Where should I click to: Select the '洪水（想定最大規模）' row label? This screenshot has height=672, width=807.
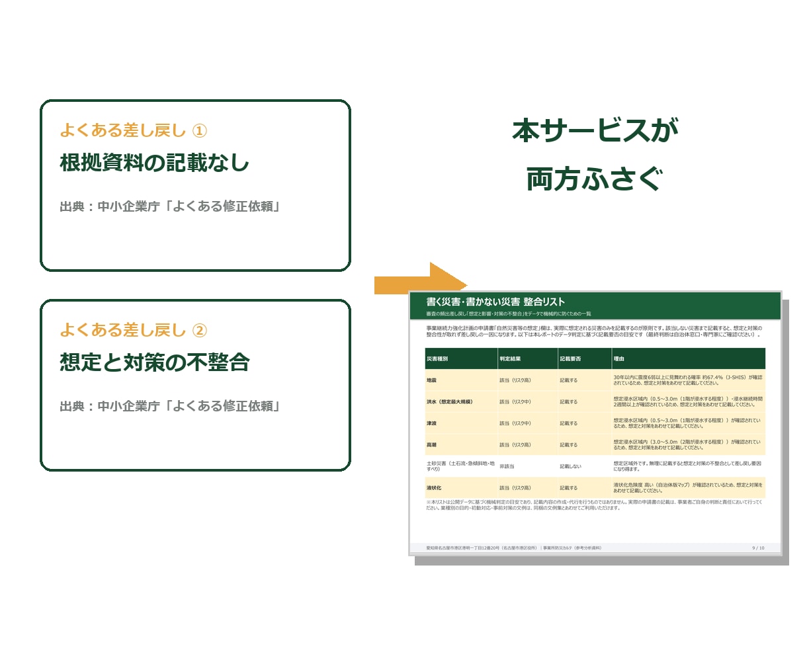tap(449, 401)
